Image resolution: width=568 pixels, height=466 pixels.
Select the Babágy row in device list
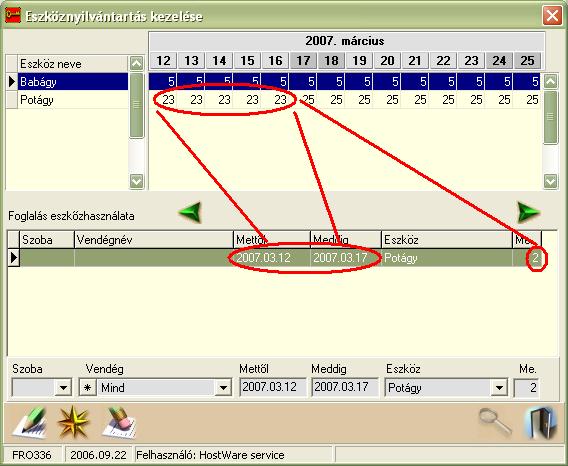73,82
